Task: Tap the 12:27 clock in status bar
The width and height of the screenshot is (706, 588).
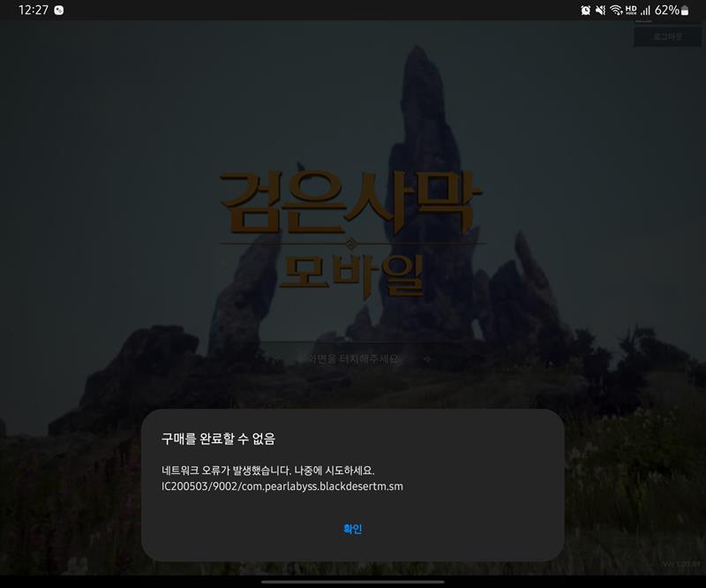Action: coord(33,11)
